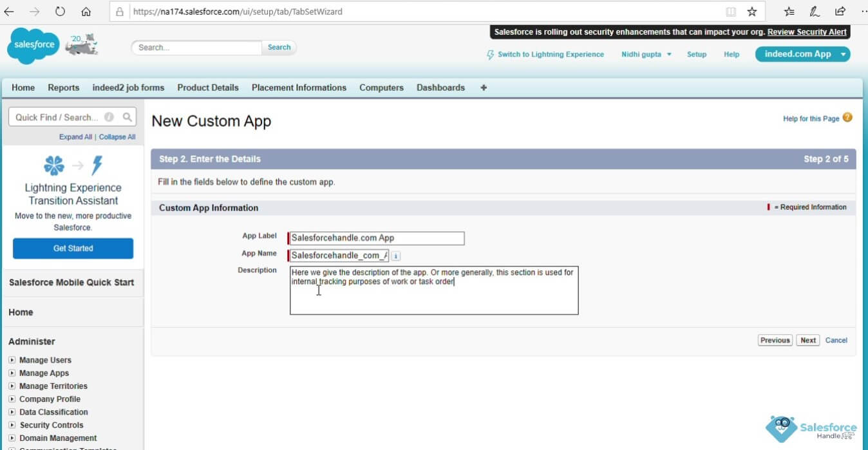868x450 pixels.
Task: Click the Next button
Action: (807, 340)
